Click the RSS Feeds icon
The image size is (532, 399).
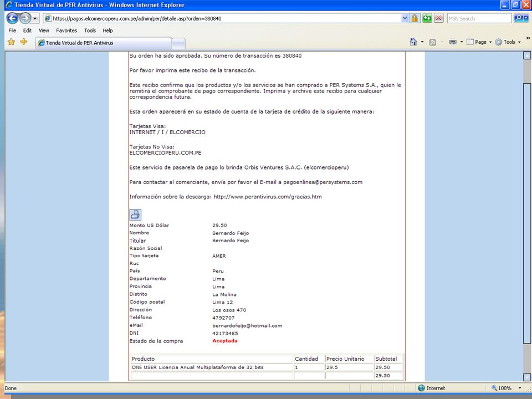click(432, 42)
